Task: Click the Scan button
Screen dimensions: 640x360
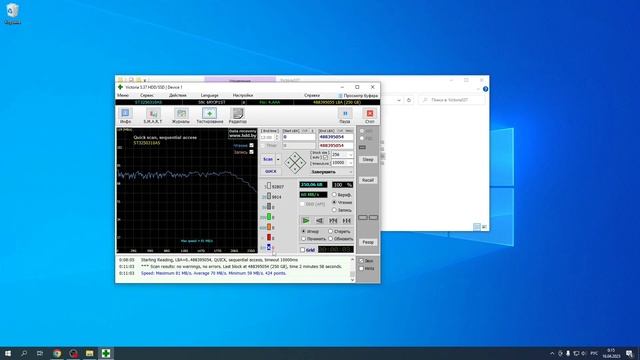Action: [x=268, y=159]
